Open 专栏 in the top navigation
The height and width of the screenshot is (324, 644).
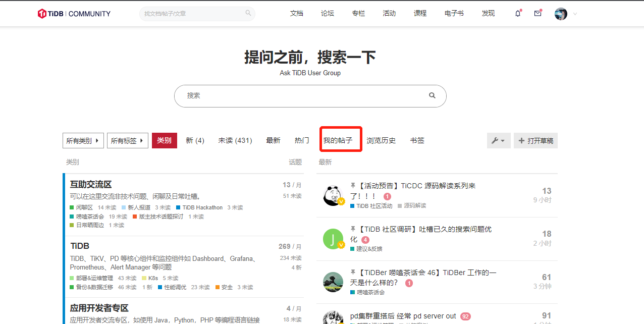coord(358,14)
